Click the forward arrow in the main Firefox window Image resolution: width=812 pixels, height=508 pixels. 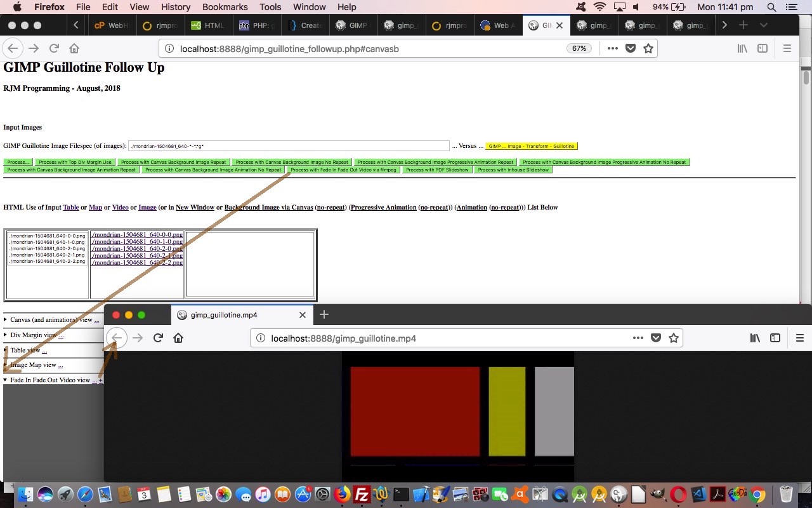pos(34,48)
